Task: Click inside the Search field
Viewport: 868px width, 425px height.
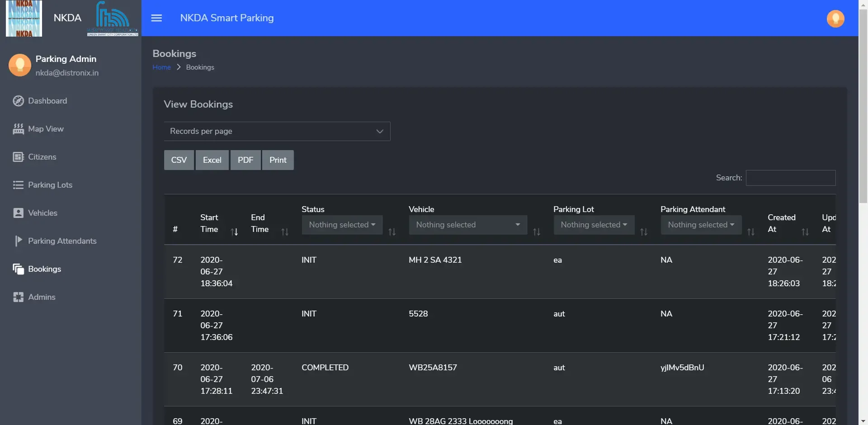Action: coord(791,178)
